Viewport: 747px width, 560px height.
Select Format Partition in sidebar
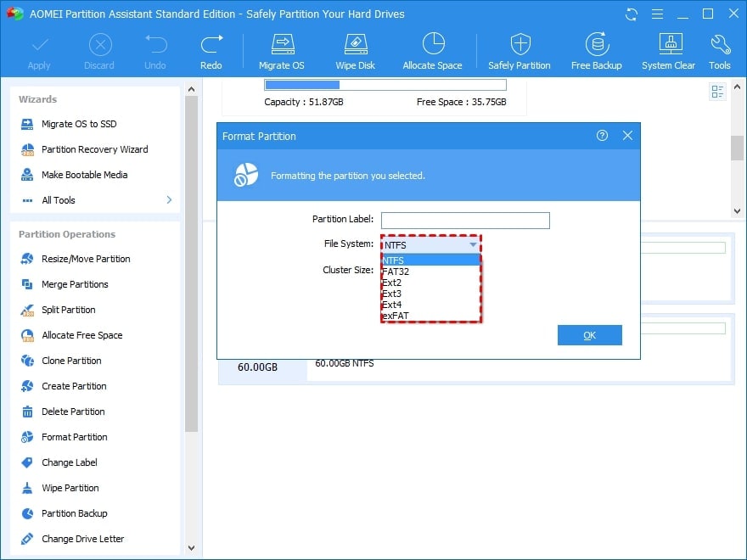[x=75, y=437]
